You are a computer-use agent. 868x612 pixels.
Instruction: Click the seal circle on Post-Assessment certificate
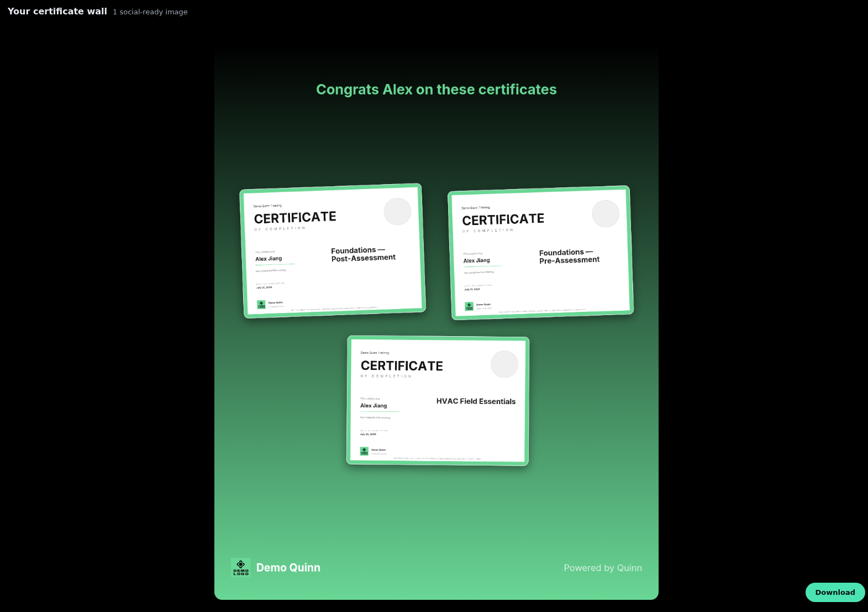pos(397,212)
